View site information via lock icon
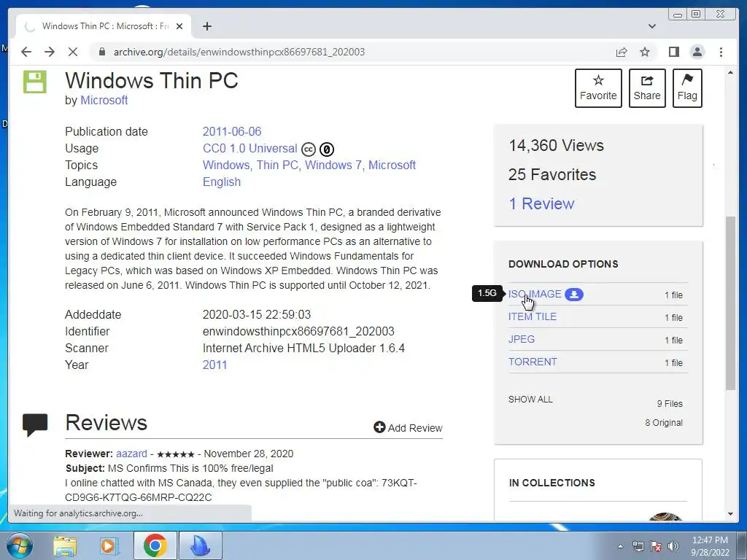This screenshot has width=747, height=560. (101, 52)
